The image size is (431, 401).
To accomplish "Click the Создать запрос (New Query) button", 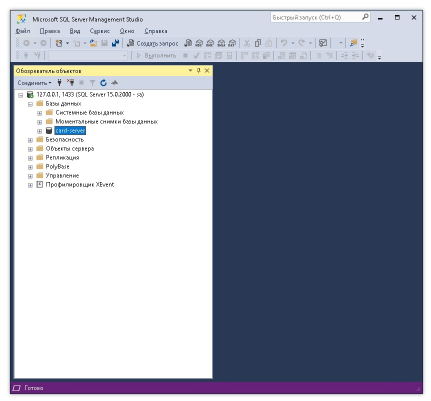I will (x=153, y=43).
